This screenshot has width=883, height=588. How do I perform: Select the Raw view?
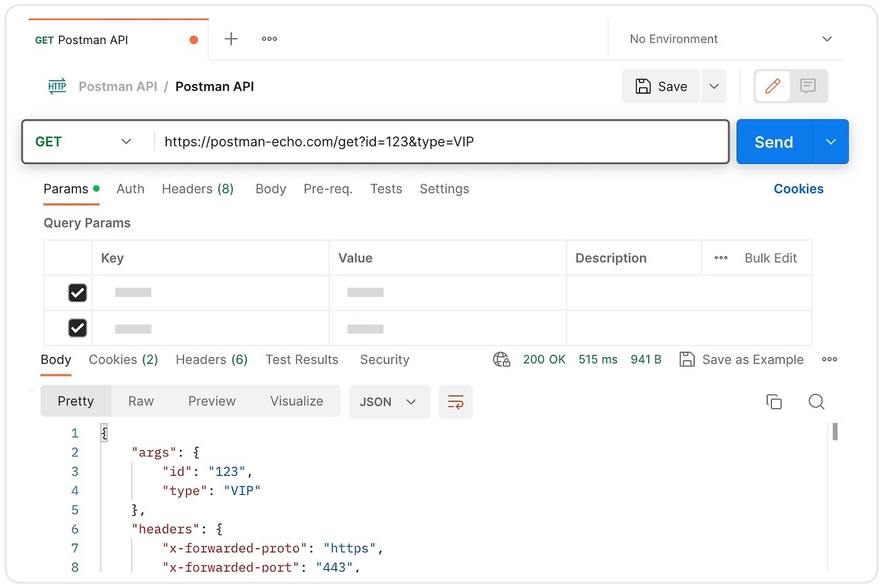pyautogui.click(x=141, y=401)
